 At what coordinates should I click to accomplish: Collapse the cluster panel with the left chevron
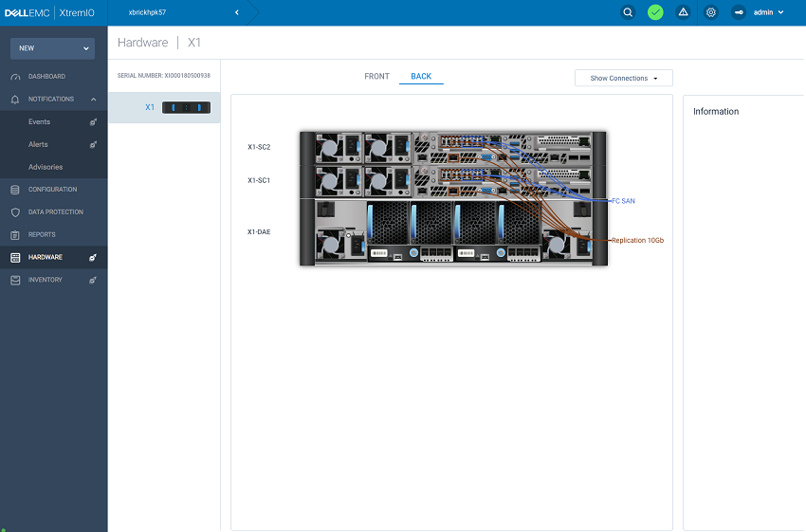[x=237, y=12]
